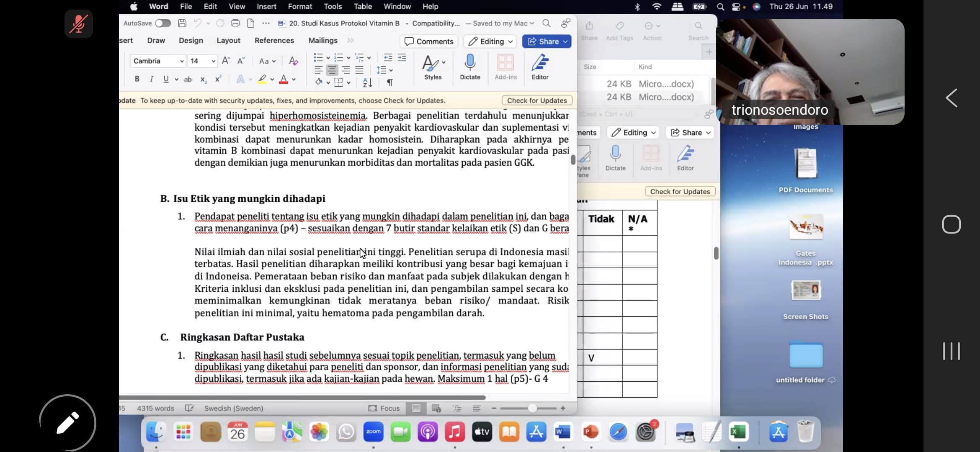Open the Zoom app in the Dock
This screenshot has width=980, height=452.
[373, 432]
